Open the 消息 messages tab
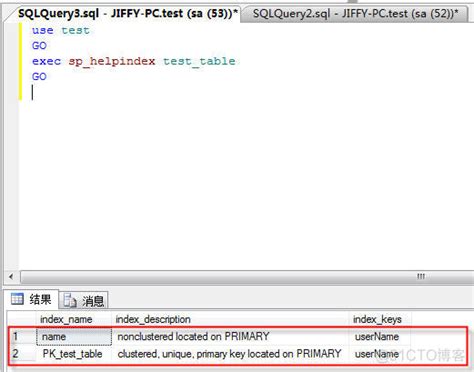This screenshot has height=372, width=474. point(84,301)
